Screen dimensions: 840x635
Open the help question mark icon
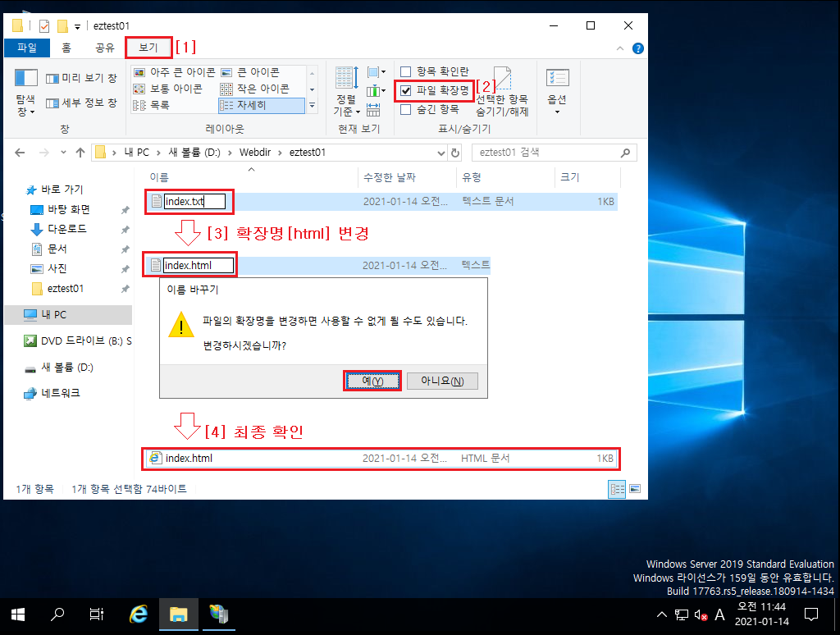coord(637,48)
